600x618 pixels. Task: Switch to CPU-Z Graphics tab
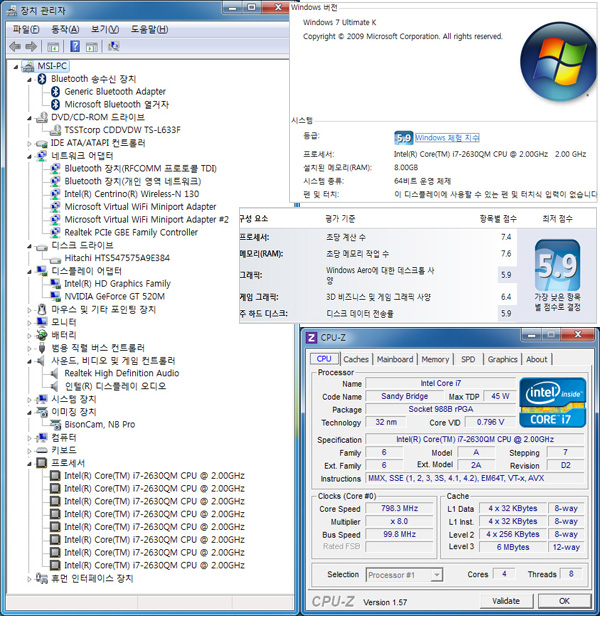(502, 359)
